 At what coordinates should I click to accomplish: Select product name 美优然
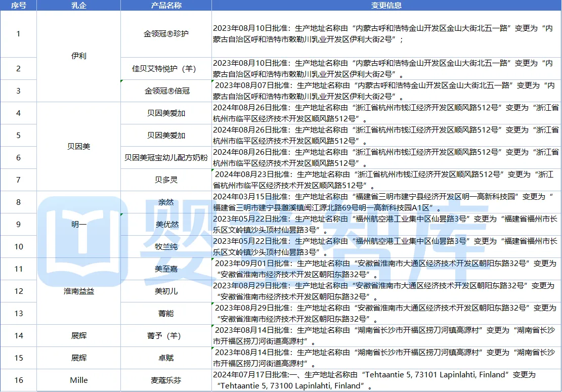[166, 224]
